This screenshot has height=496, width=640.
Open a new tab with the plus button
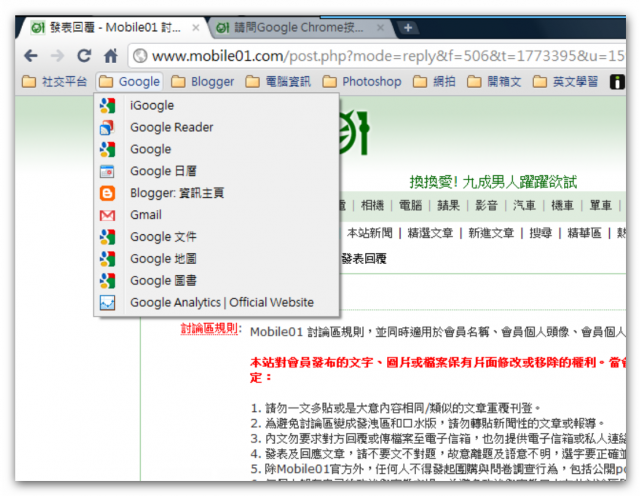(x=408, y=28)
